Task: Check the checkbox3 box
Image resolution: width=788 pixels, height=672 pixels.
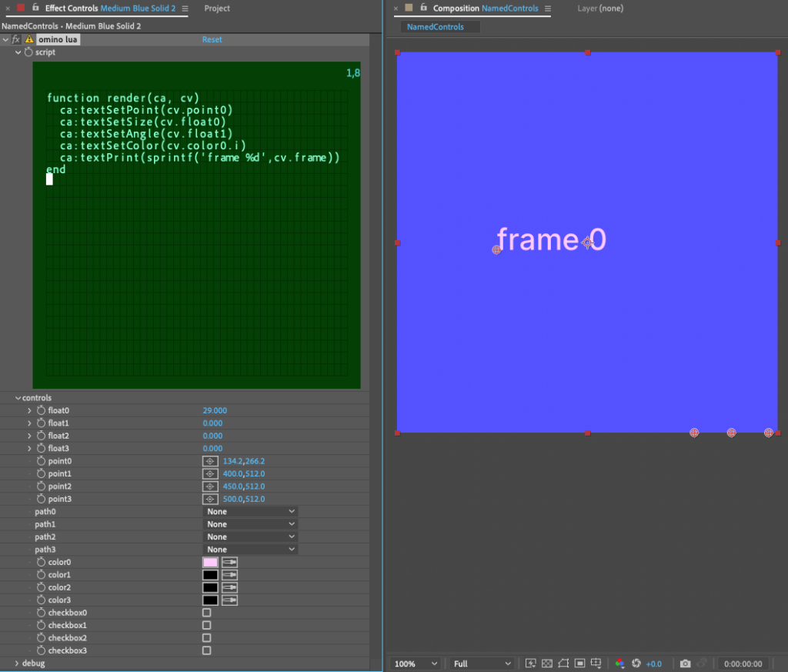Action: coord(206,650)
